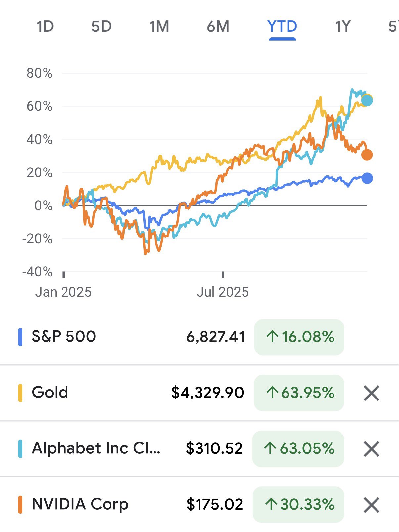
Task: Click the NVIDIA orange endpoint dot on chart
Action: click(x=367, y=155)
